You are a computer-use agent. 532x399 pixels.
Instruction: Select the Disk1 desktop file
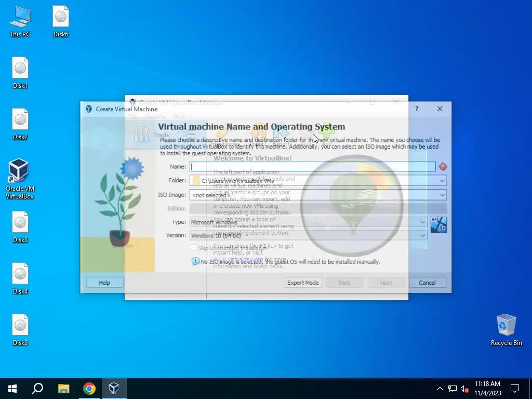[20, 73]
